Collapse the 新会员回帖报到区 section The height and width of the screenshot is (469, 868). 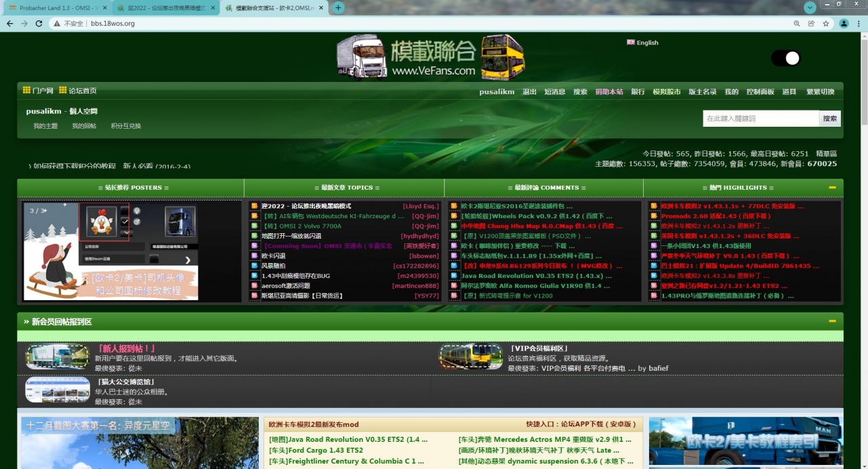832,321
